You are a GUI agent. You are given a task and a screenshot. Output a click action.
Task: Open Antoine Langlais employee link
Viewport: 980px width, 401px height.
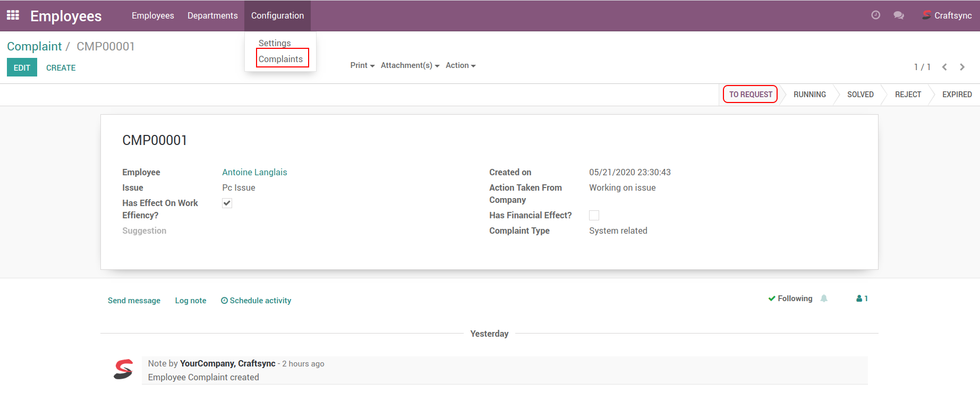pos(254,172)
